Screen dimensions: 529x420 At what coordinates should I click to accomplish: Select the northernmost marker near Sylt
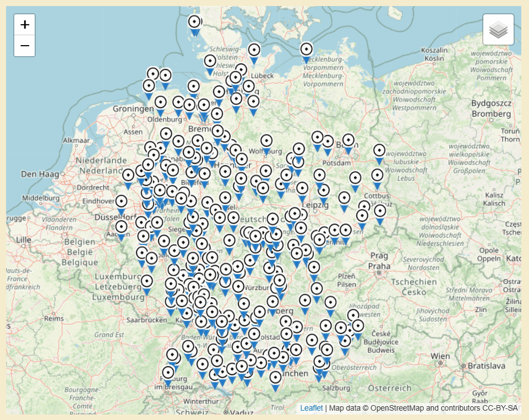click(194, 26)
